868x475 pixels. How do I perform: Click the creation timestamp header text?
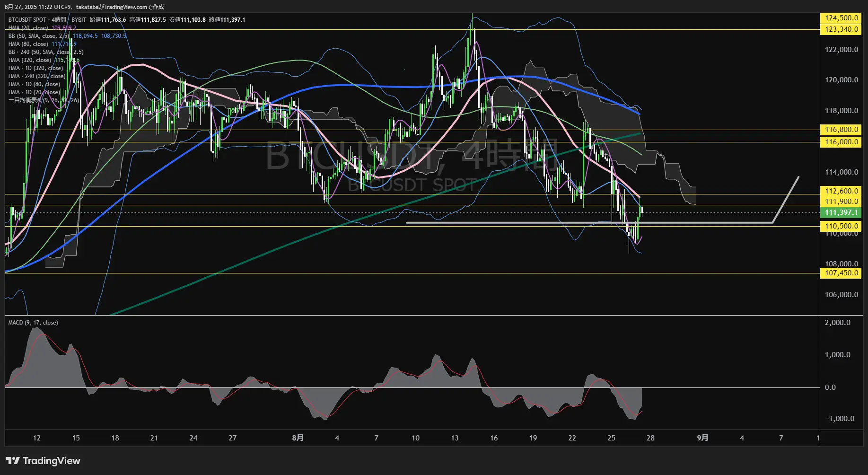85,7
